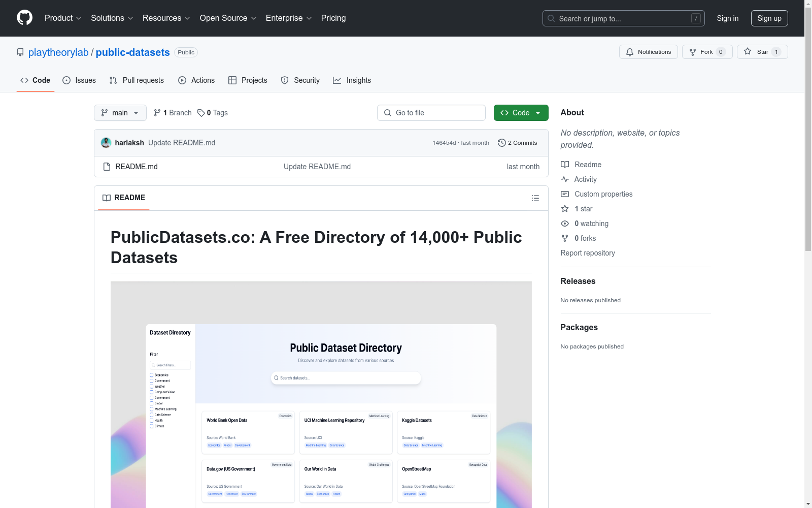The width and height of the screenshot is (812, 508).
Task: Click the Report repository link
Action: (588, 253)
